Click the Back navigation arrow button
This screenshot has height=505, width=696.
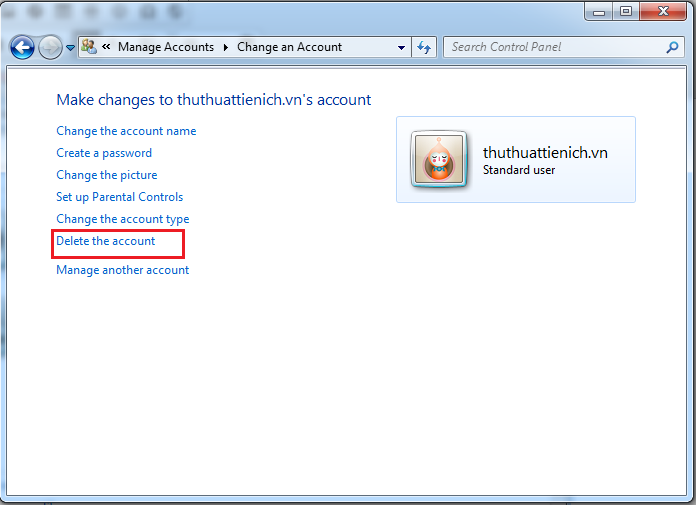(x=22, y=47)
